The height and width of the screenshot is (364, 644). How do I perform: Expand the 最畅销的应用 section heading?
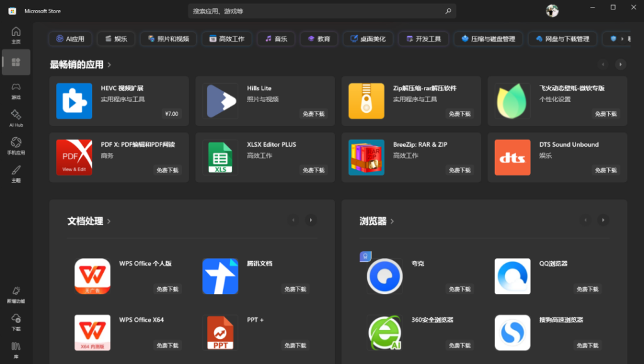coord(80,65)
